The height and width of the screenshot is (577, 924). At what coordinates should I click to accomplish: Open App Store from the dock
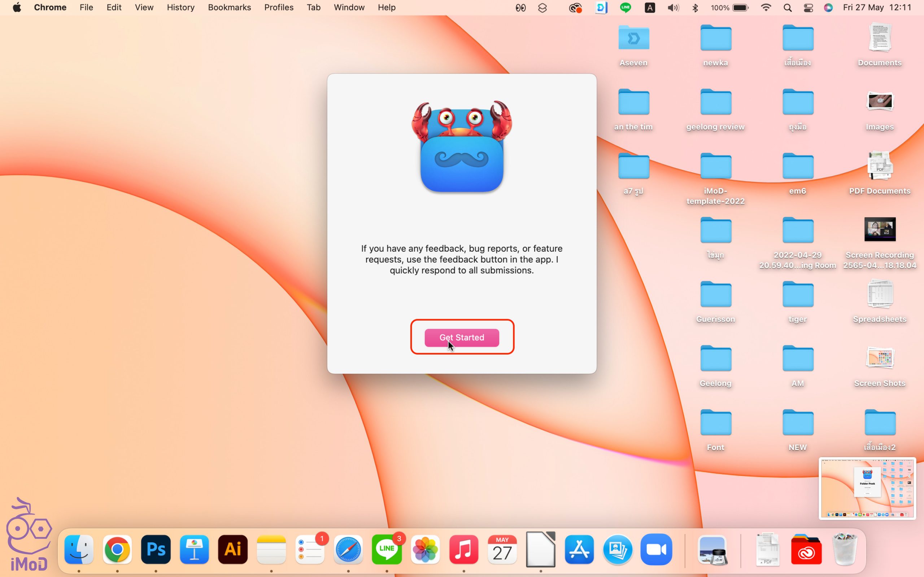tap(579, 550)
